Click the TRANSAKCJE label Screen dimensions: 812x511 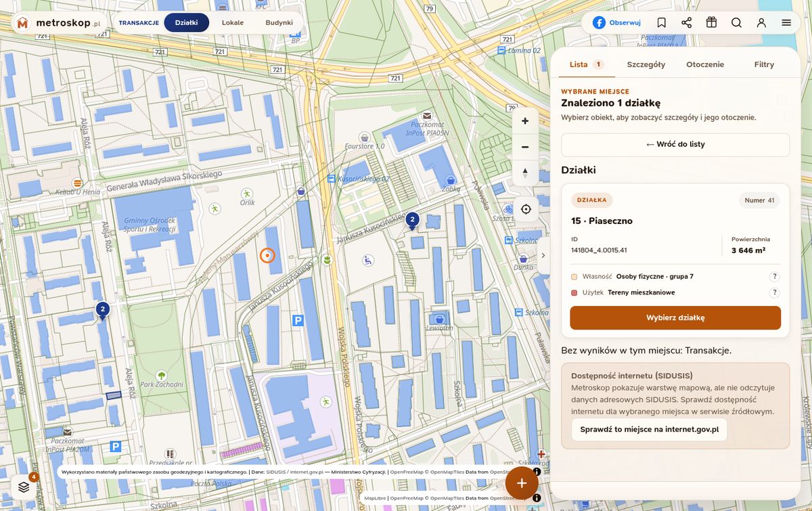pos(139,22)
